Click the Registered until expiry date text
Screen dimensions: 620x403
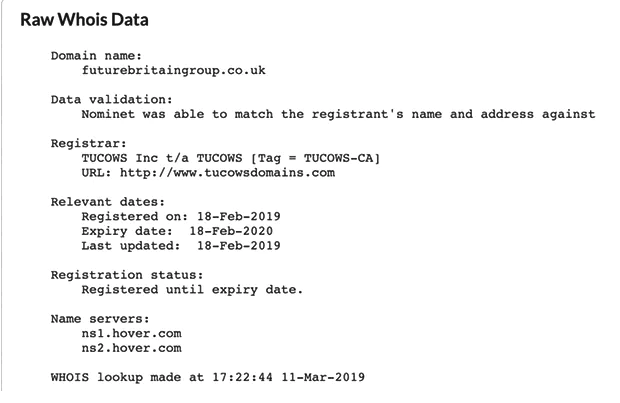click(x=192, y=290)
